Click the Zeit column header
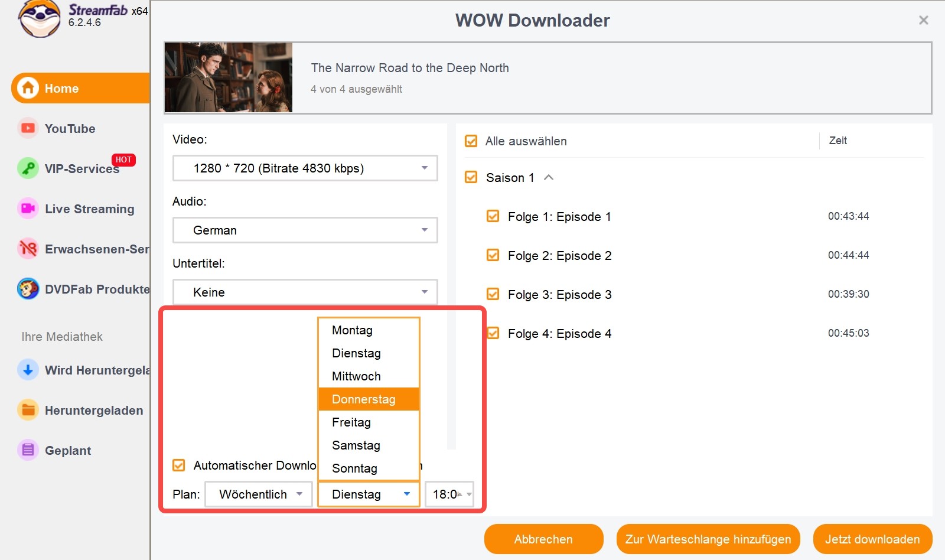 pyautogui.click(x=838, y=141)
